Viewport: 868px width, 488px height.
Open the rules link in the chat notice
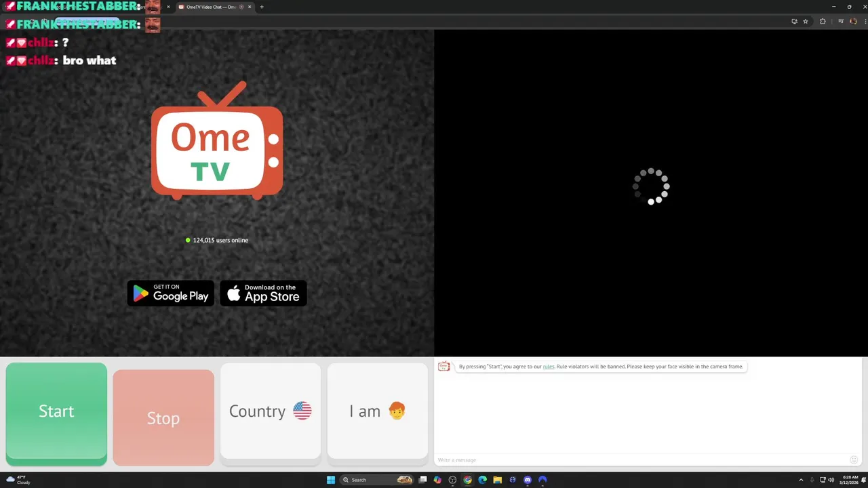pyautogui.click(x=549, y=367)
